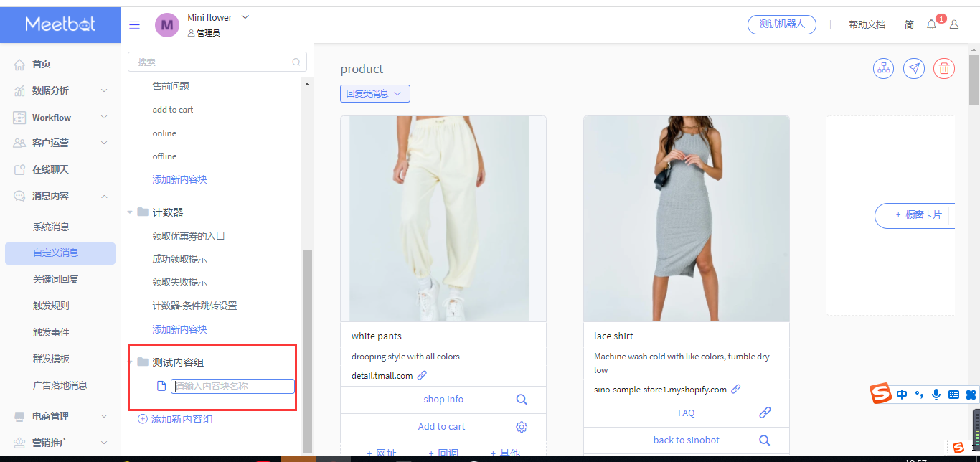Click the search icon beside shop info
Viewport: 980px width, 462px height.
522,400
